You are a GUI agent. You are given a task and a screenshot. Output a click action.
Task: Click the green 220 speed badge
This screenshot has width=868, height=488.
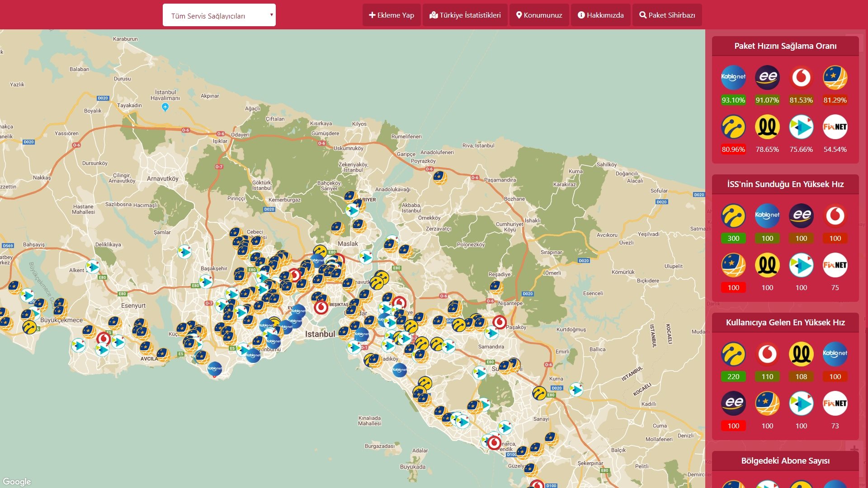(x=733, y=377)
